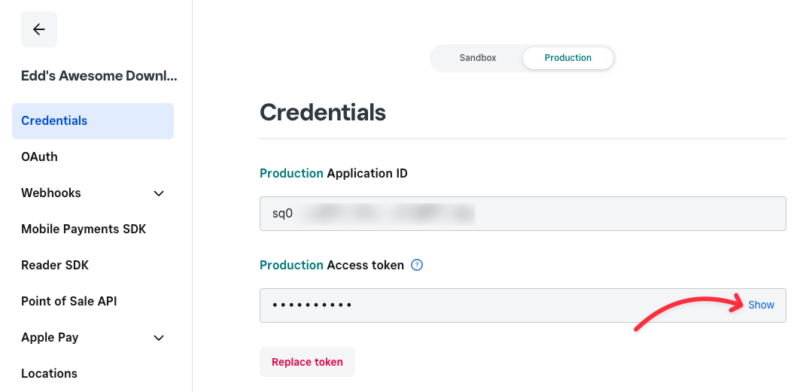Screen dimensions: 800x392
Task: Click the masked Access token field
Action: [x=523, y=305]
